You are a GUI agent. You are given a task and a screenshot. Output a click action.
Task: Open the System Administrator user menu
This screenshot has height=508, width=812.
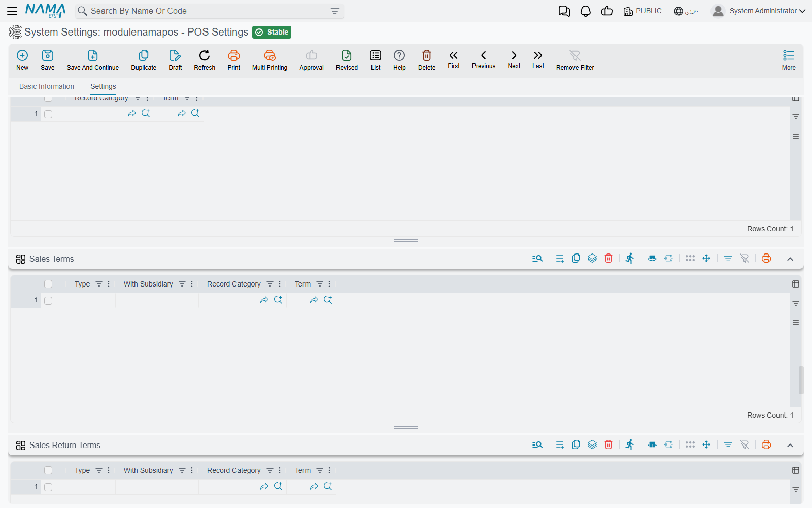758,11
